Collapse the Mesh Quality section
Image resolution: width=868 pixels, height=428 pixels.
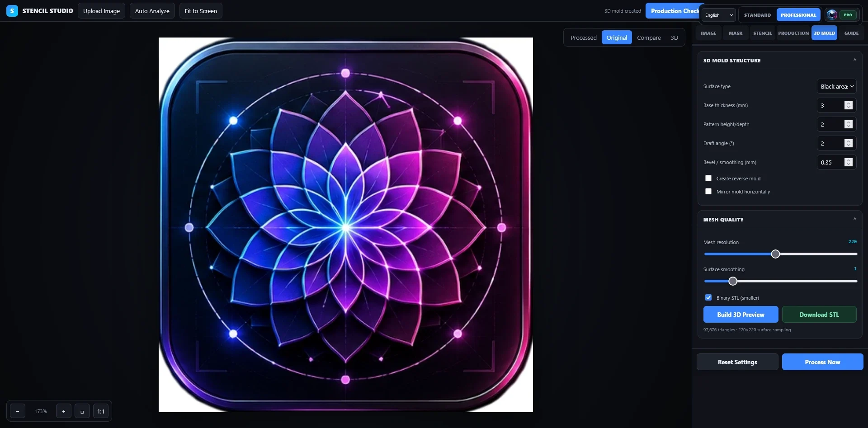854,219
